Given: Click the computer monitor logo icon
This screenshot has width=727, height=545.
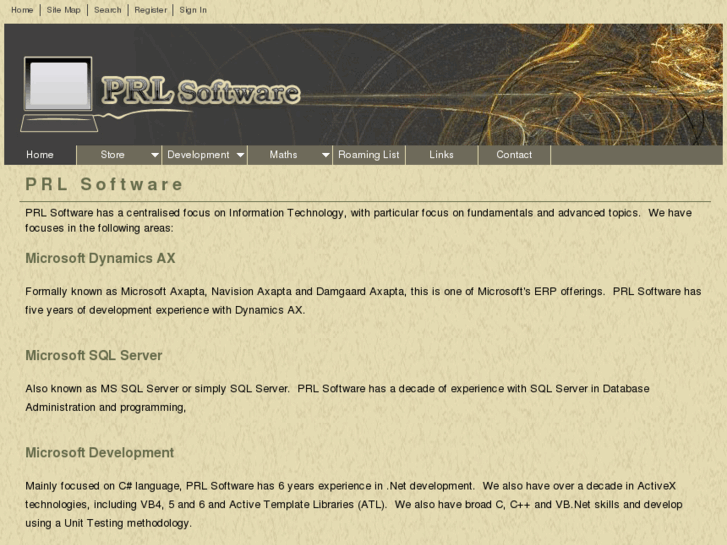Looking at the screenshot, I should pyautogui.click(x=58, y=94).
